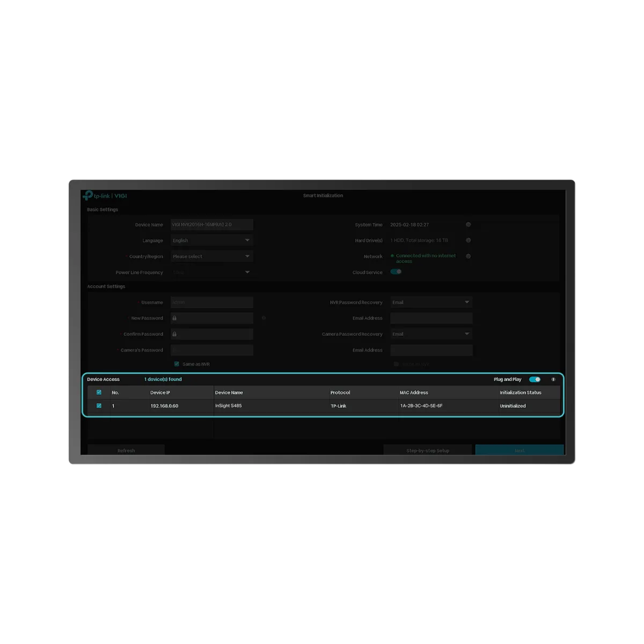Click the Smart Initialization title
Image resolution: width=644 pixels, height=644 pixels.
[x=323, y=195]
